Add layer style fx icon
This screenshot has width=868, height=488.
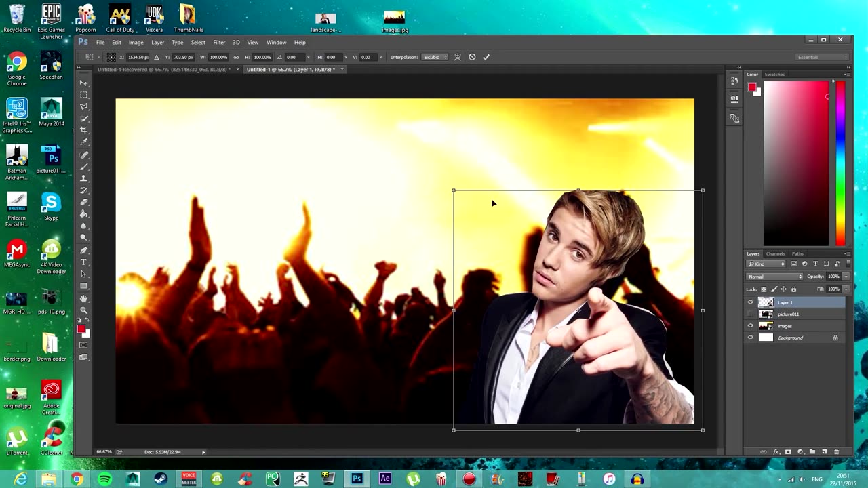(776, 452)
